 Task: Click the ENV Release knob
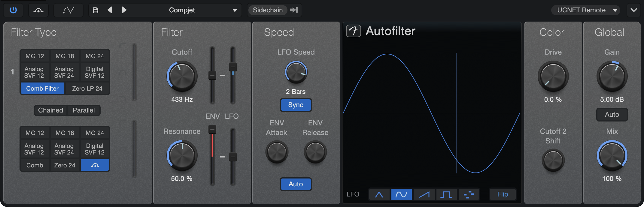[315, 152]
